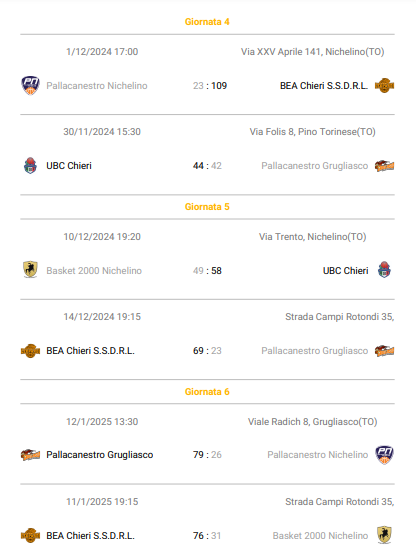Screen dimensions: 416x560
Task: Click Basket 2000 Nichelino shield logo in Giornata 5
Action: tap(30, 270)
